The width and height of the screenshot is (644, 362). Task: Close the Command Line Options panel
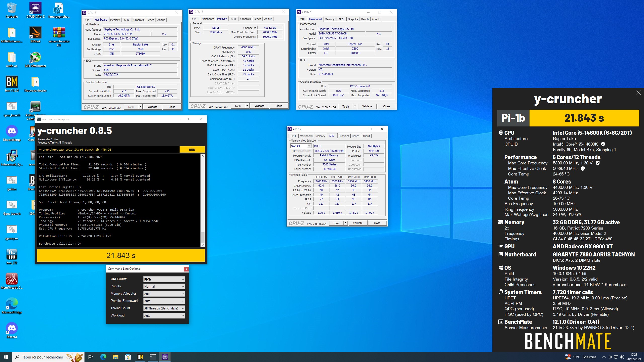186,269
